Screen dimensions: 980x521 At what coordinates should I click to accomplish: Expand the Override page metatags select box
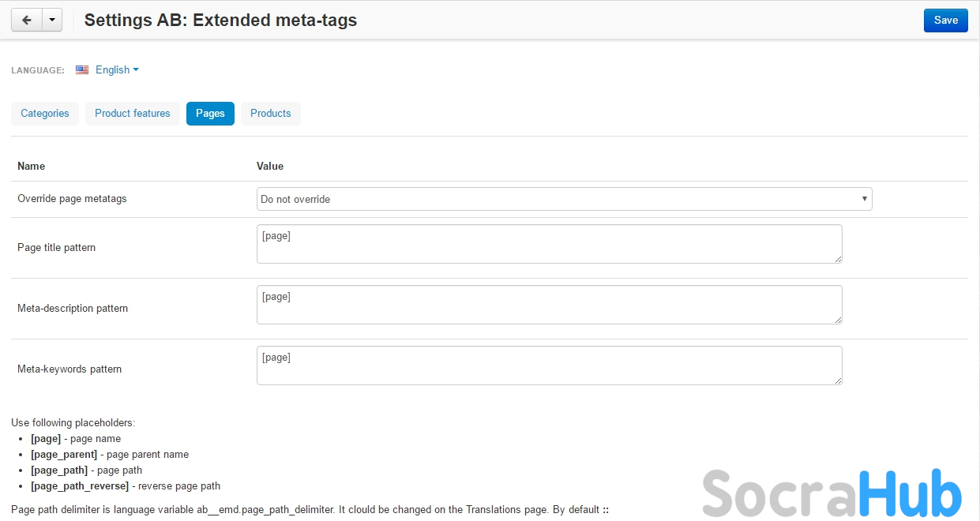point(564,199)
